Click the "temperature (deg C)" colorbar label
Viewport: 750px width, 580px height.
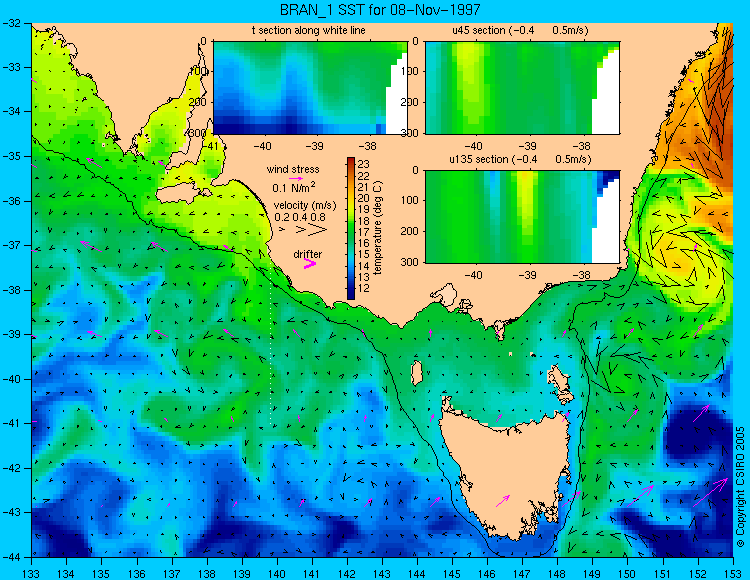pyautogui.click(x=378, y=228)
